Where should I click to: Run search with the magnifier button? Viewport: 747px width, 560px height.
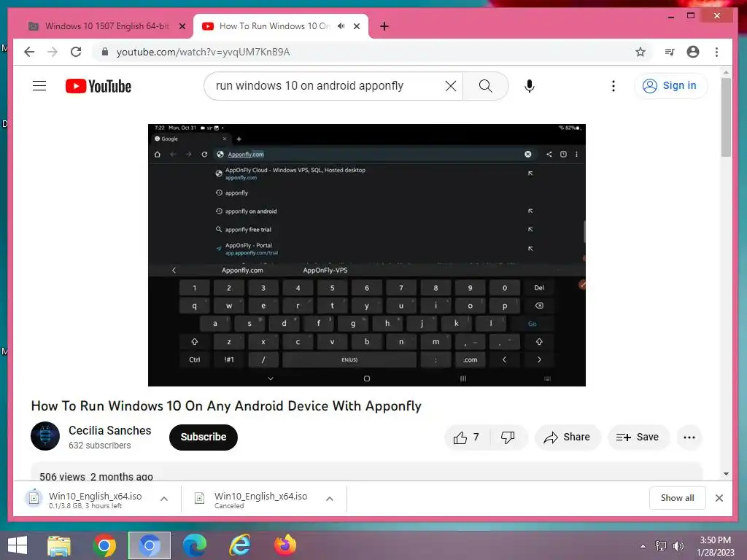[x=485, y=86]
